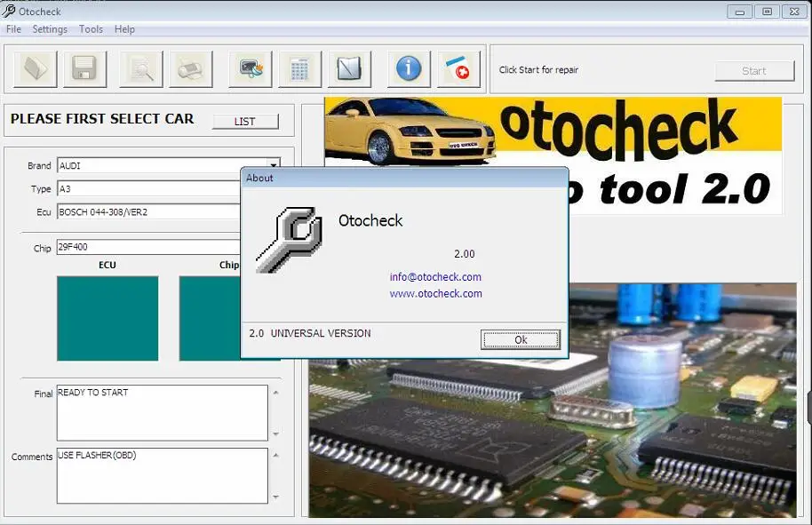Click Comments box scroll down arrow

coord(275,497)
